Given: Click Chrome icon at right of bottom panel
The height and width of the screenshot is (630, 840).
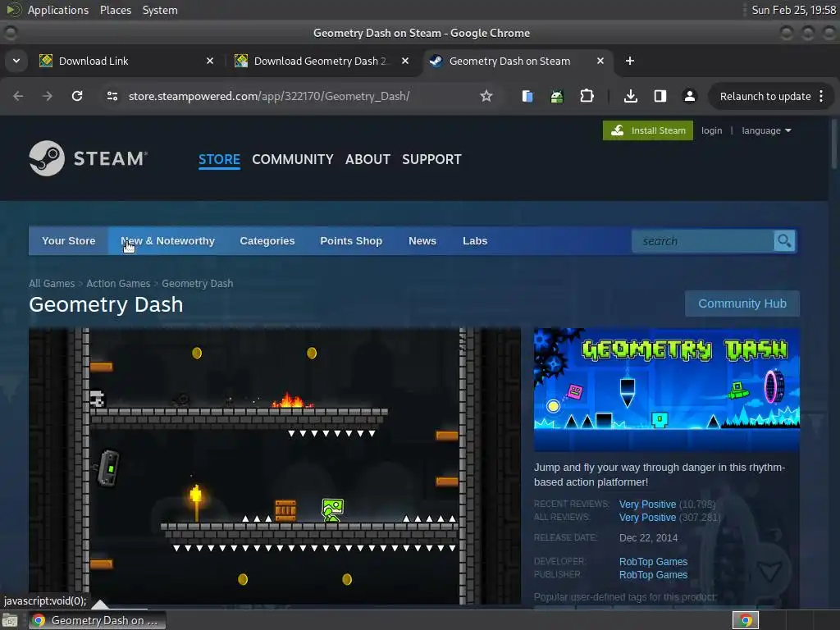Looking at the screenshot, I should coord(746,620).
